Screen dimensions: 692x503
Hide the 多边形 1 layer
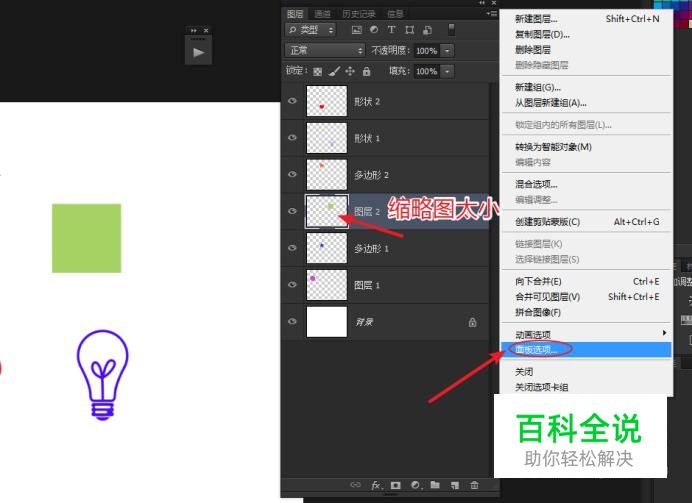tap(292, 248)
